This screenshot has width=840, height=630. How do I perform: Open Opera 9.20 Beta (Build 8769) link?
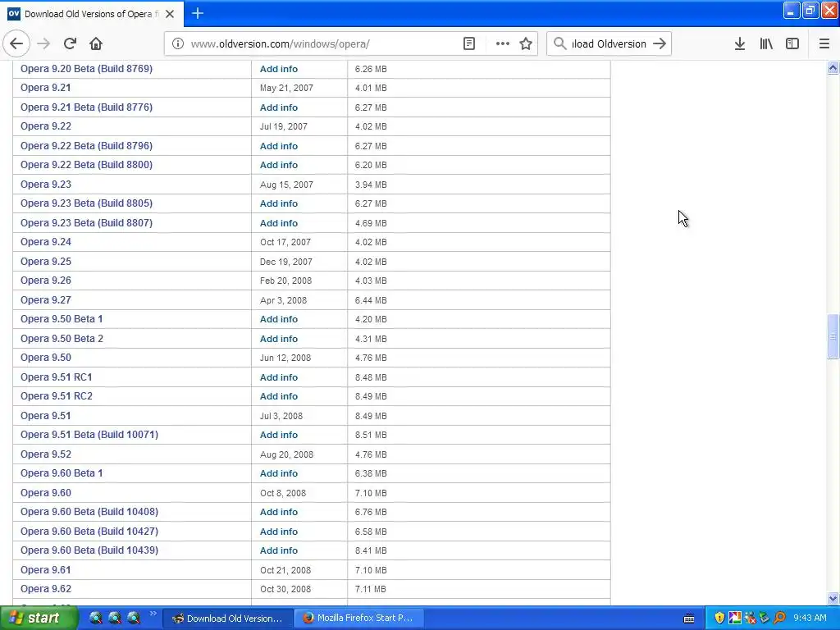pyautogui.click(x=86, y=69)
